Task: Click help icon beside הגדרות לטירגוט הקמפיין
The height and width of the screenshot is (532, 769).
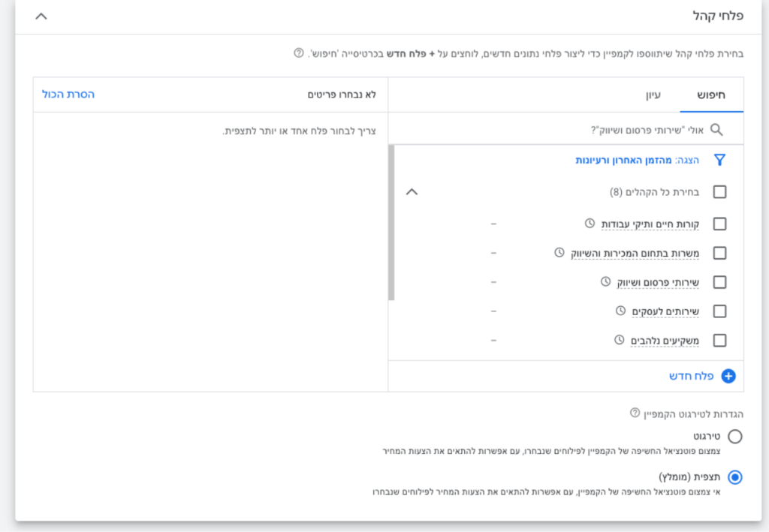Action: (x=635, y=413)
